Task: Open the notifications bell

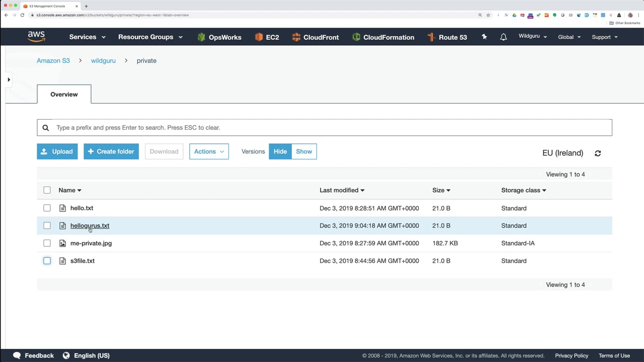Action: 503,37
